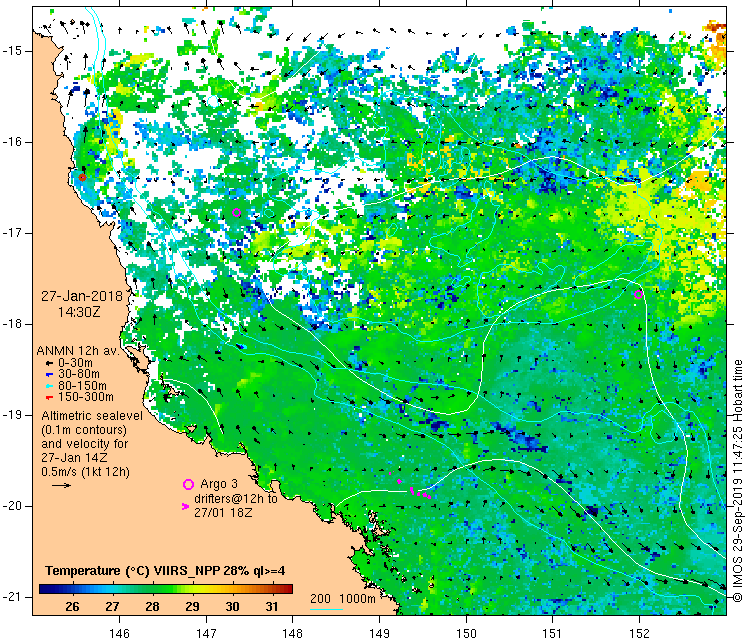Click the magenta drifter arrowhead legend symbol

pyautogui.click(x=186, y=507)
